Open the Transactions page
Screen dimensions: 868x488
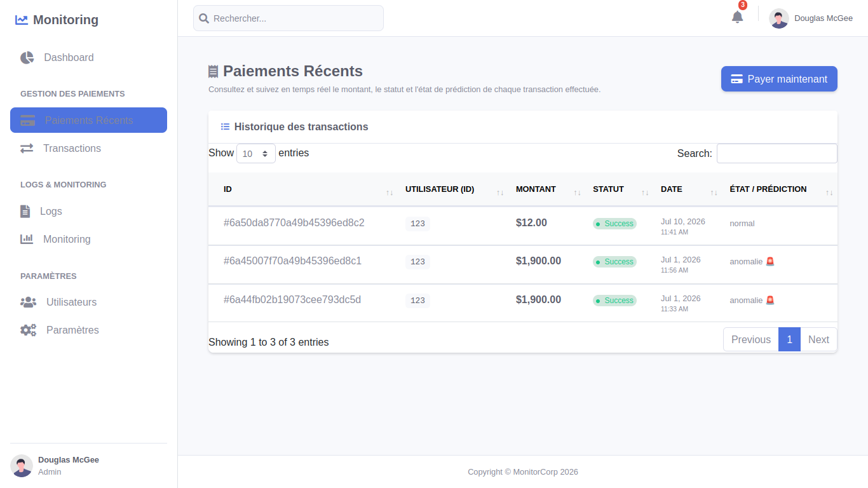[x=88, y=148]
